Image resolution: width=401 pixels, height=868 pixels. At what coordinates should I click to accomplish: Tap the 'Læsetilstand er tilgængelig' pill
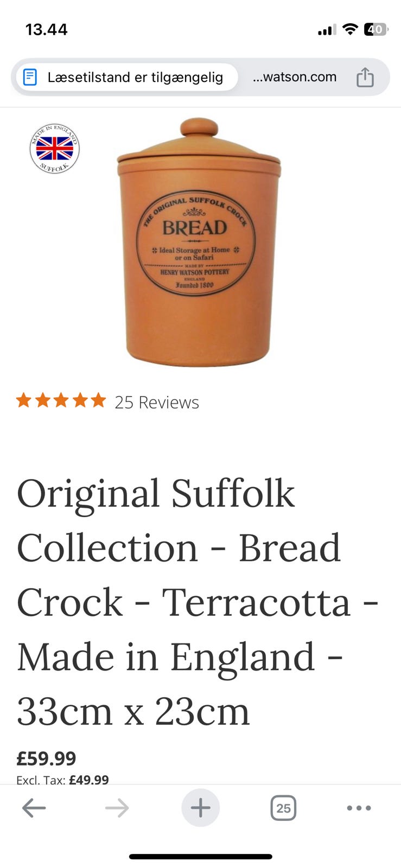click(127, 77)
